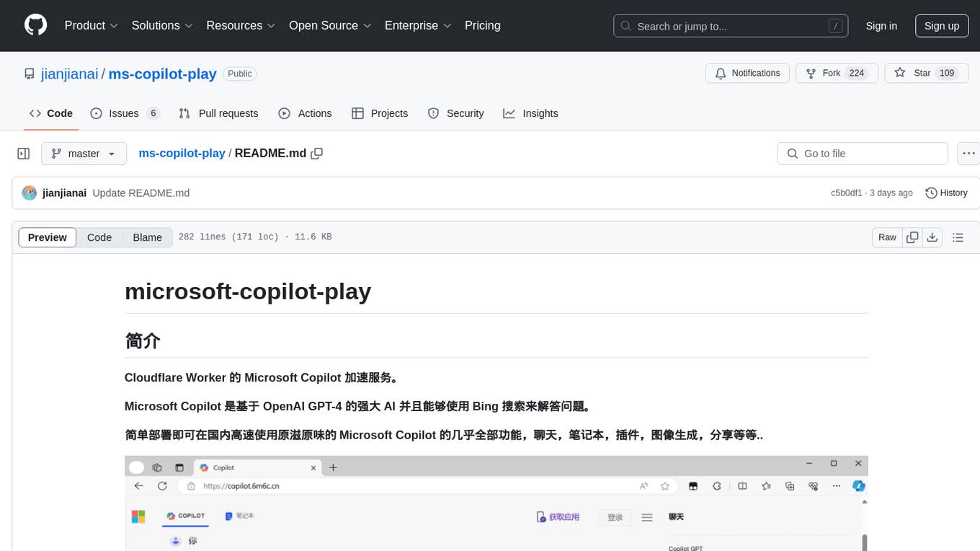Click the jianjianai commit avatar
This screenshot has width=980, height=551.
pos(29,193)
